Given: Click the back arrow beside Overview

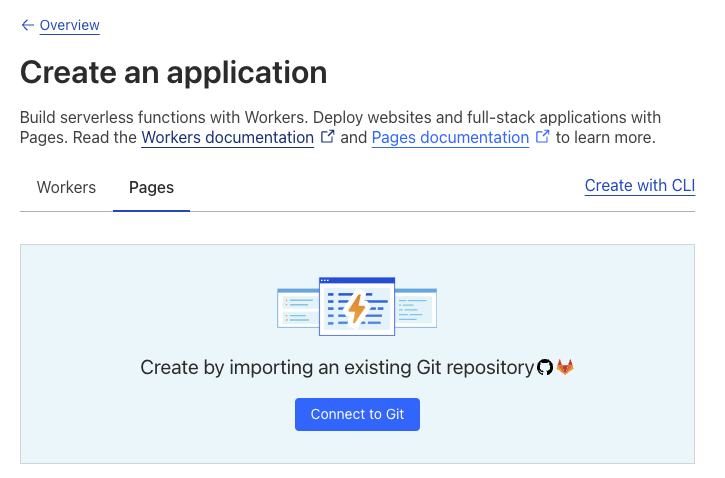Looking at the screenshot, I should pos(27,25).
